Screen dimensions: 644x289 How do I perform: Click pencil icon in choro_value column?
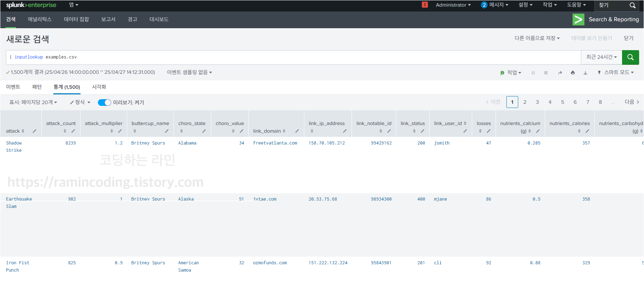click(242, 131)
